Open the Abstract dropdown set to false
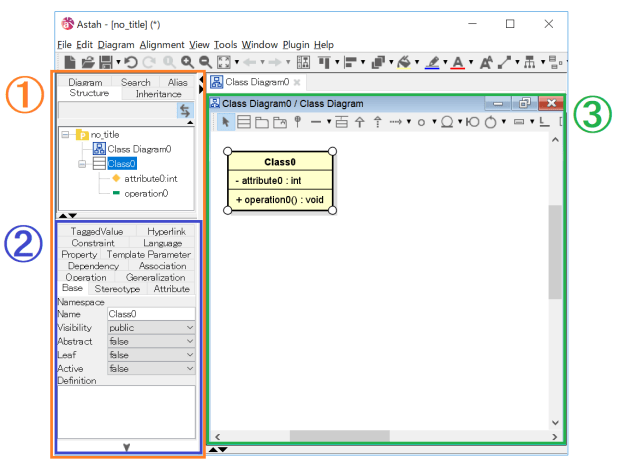 pyautogui.click(x=150, y=341)
